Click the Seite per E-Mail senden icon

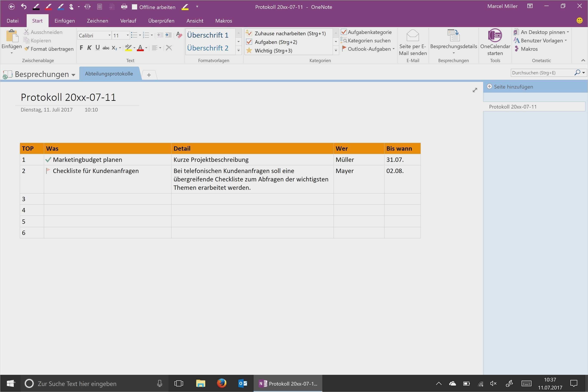click(412, 35)
